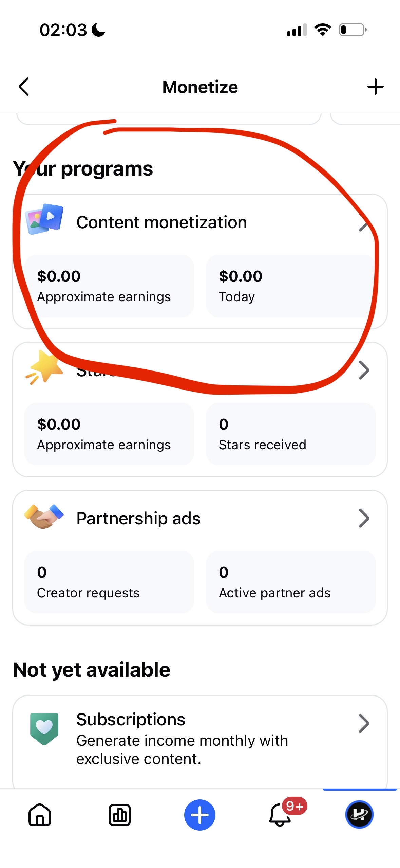Expand Partnership ads via chevron

point(364,518)
